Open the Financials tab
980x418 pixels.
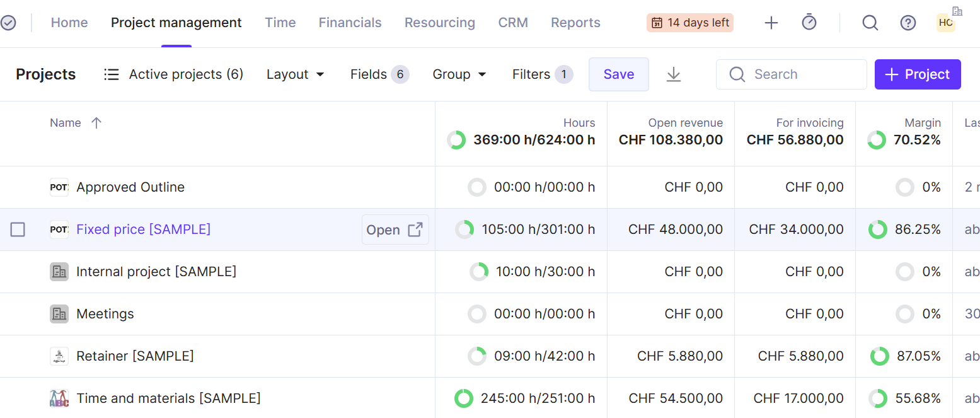point(350,23)
